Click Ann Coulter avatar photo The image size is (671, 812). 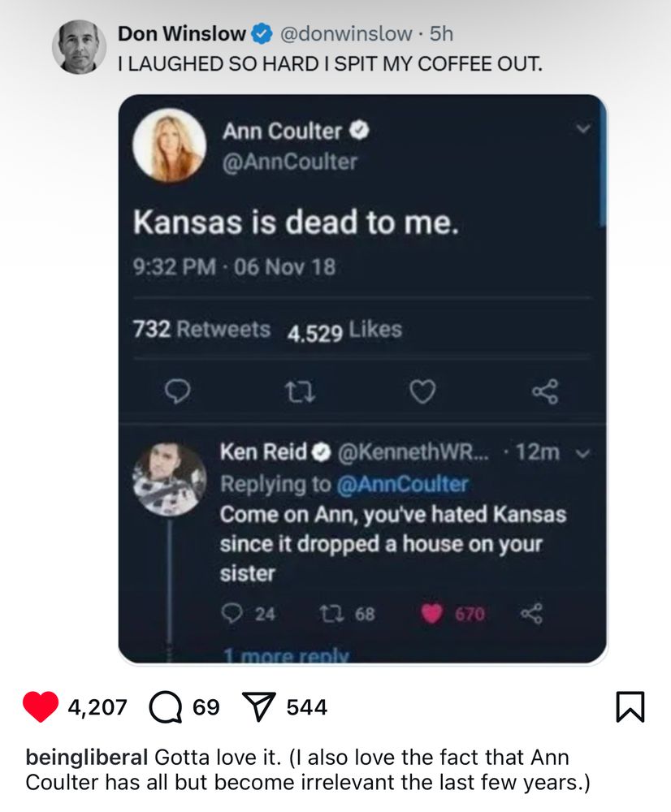pyautogui.click(x=170, y=145)
